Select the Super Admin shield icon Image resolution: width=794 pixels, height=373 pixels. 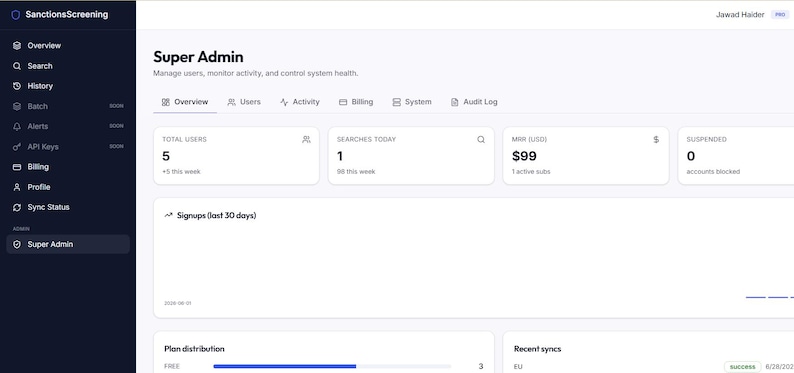pyautogui.click(x=17, y=244)
